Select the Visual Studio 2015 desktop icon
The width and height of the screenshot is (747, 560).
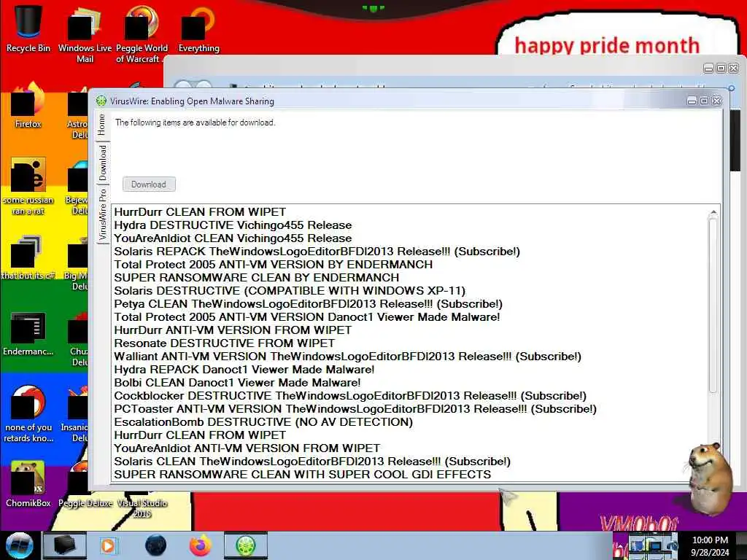142,506
